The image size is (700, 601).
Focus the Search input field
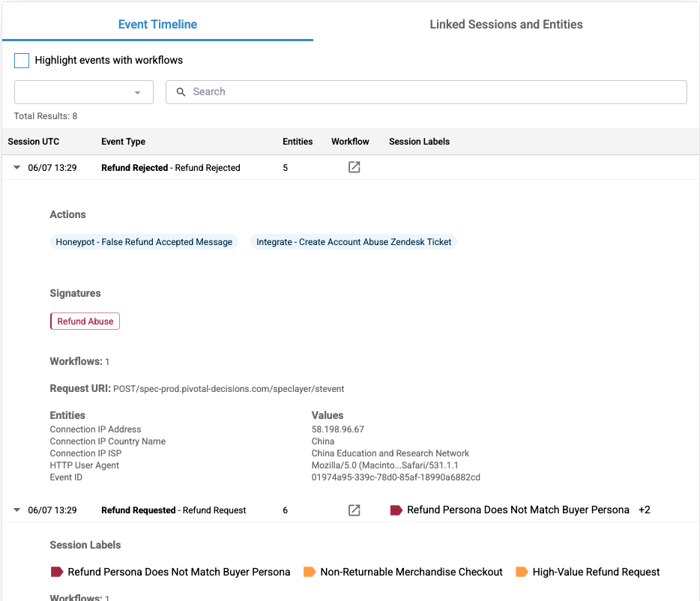tap(435, 92)
